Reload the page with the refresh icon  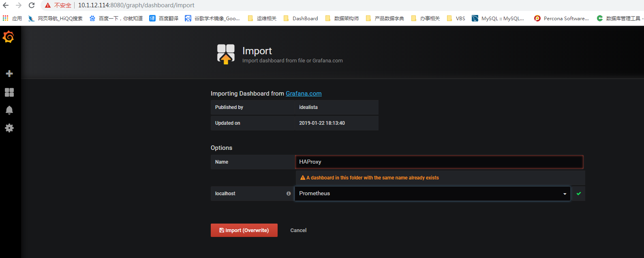(x=32, y=5)
